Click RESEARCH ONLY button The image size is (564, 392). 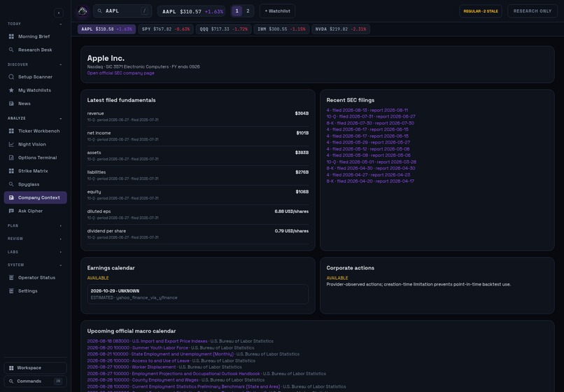(533, 11)
